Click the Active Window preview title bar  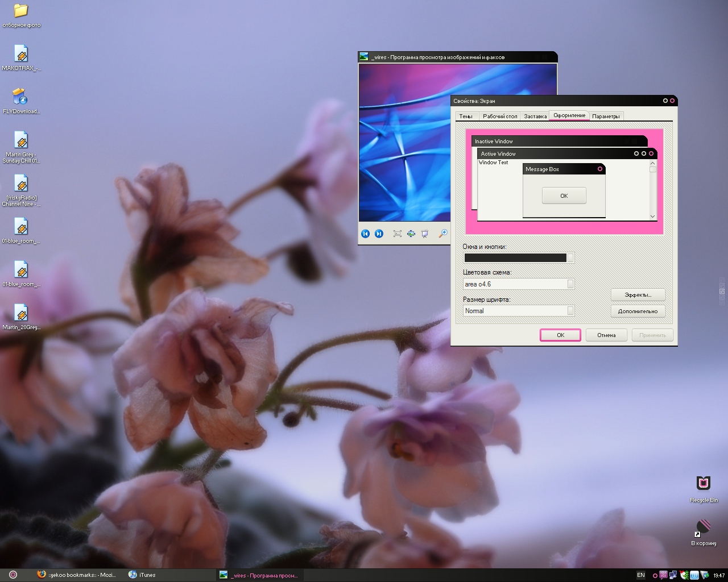(567, 153)
